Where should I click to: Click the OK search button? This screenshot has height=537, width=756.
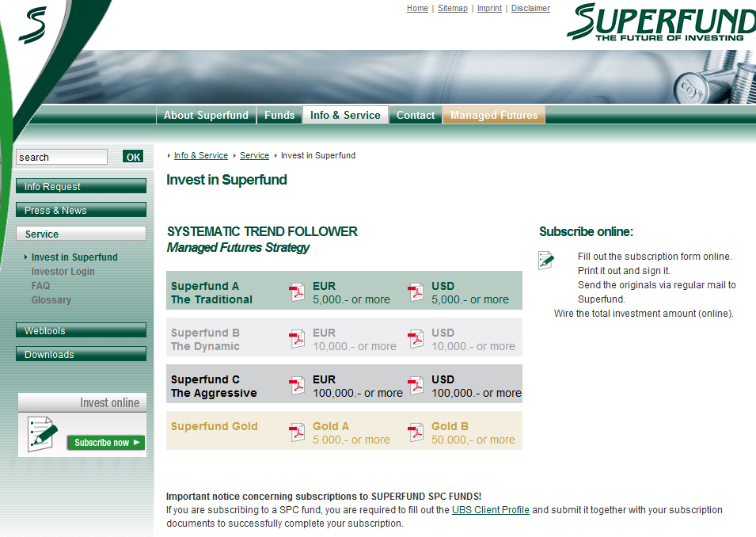(x=133, y=157)
